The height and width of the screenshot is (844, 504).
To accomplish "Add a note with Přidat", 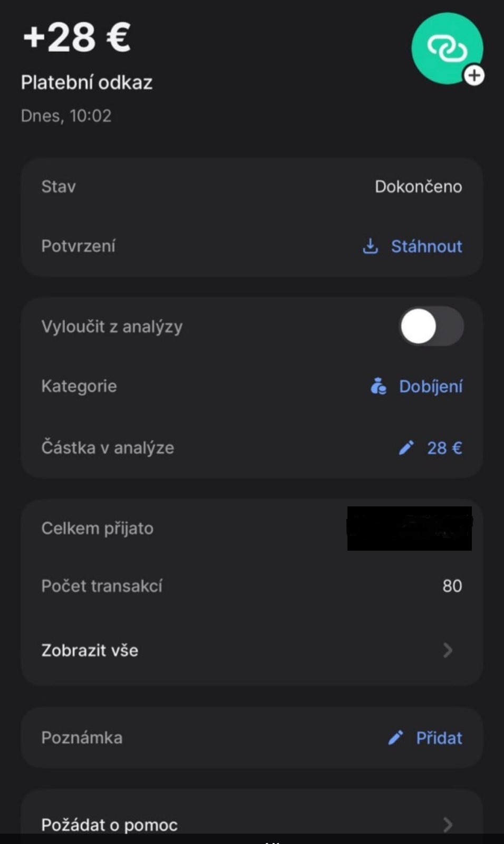I will 439,737.
